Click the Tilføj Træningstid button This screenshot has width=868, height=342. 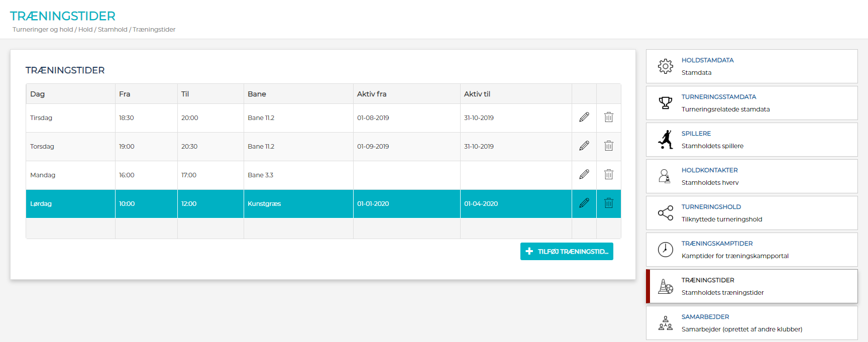coord(567,252)
